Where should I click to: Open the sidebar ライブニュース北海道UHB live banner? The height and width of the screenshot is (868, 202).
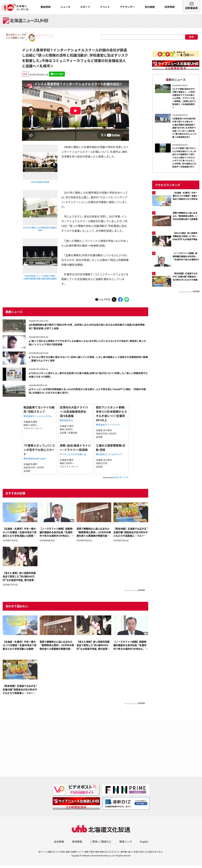[175, 65]
